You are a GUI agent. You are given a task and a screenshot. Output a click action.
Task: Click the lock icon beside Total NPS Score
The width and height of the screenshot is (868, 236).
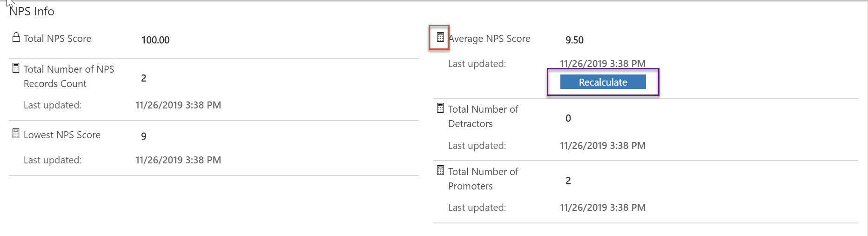(x=16, y=37)
